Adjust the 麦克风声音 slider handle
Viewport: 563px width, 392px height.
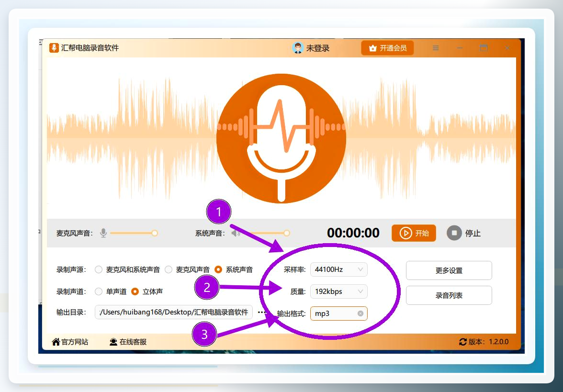(154, 233)
